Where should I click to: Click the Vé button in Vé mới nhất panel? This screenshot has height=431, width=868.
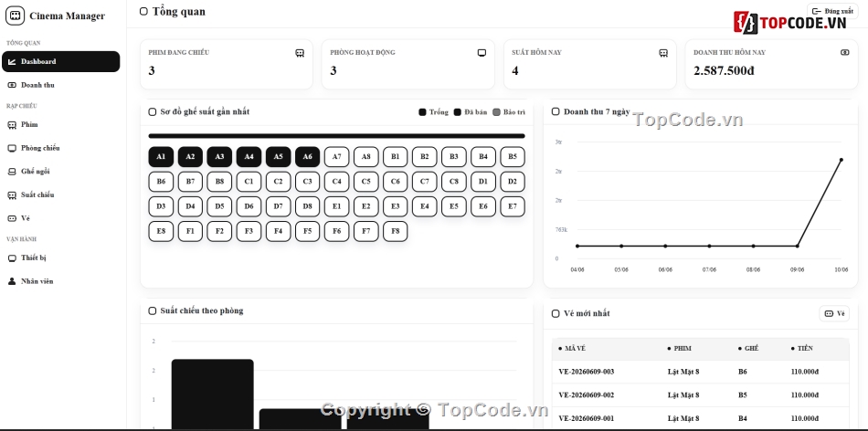coord(834,314)
